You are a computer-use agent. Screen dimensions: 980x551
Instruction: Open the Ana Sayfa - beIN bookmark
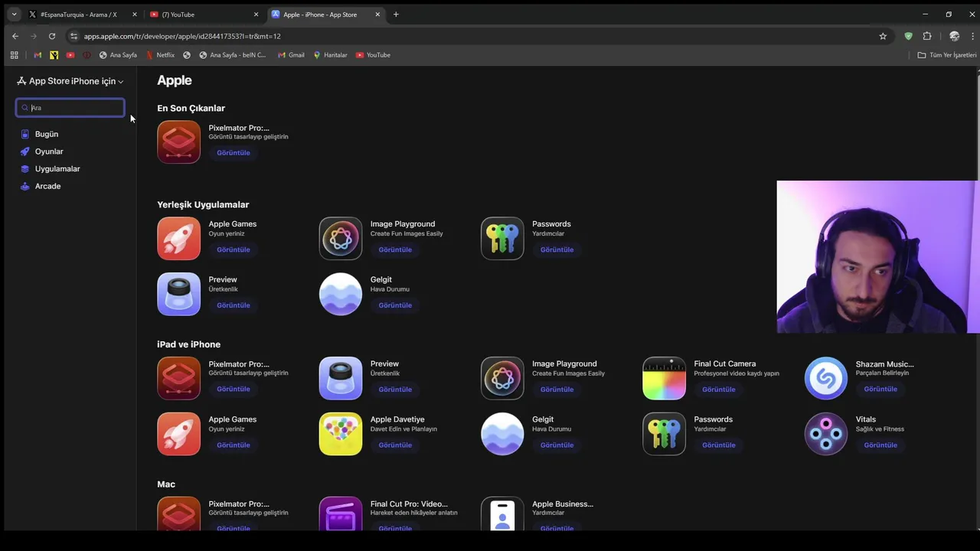pos(233,55)
